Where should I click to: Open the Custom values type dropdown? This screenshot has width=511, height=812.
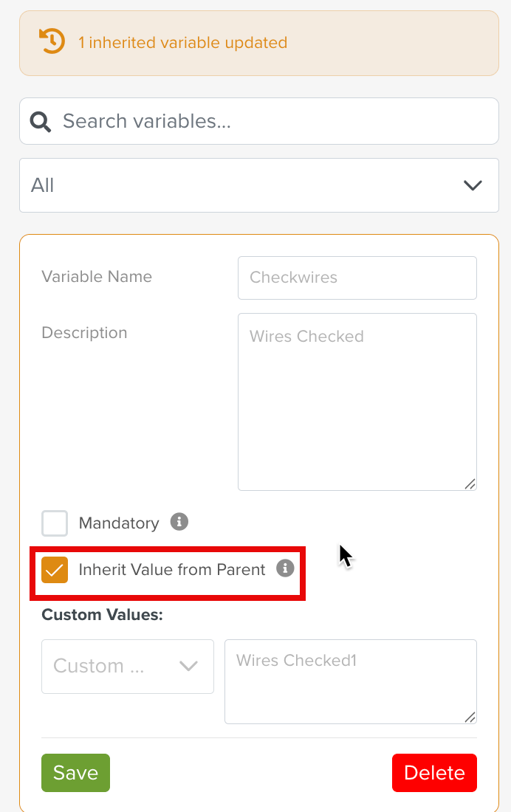coord(127,667)
